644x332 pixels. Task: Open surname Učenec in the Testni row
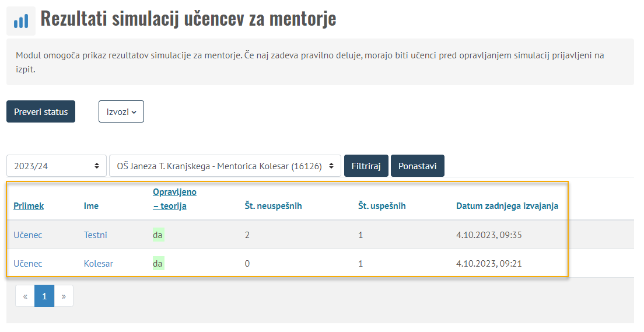click(x=28, y=235)
